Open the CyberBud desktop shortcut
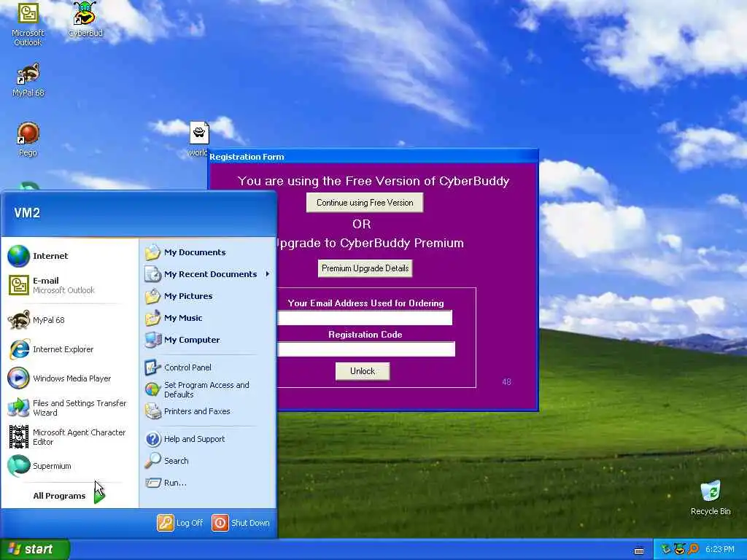 click(x=85, y=19)
